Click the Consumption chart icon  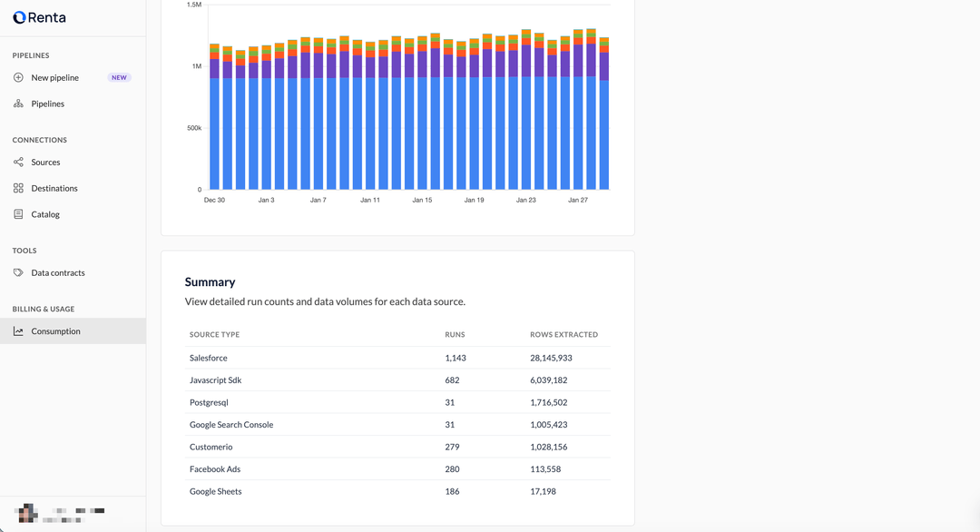[x=18, y=331]
